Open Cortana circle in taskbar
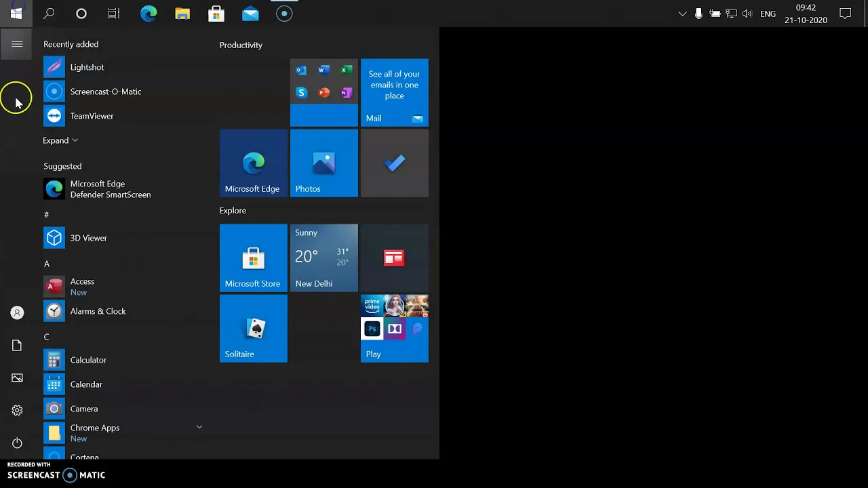Viewport: 868px width, 488px height. coord(81,13)
